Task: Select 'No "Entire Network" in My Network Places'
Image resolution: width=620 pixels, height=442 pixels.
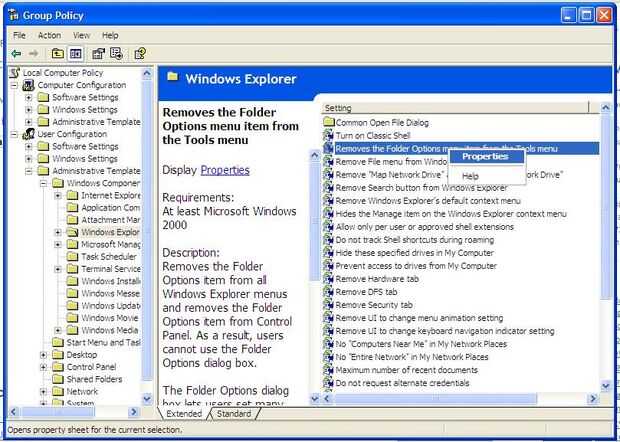Action: click(412, 357)
